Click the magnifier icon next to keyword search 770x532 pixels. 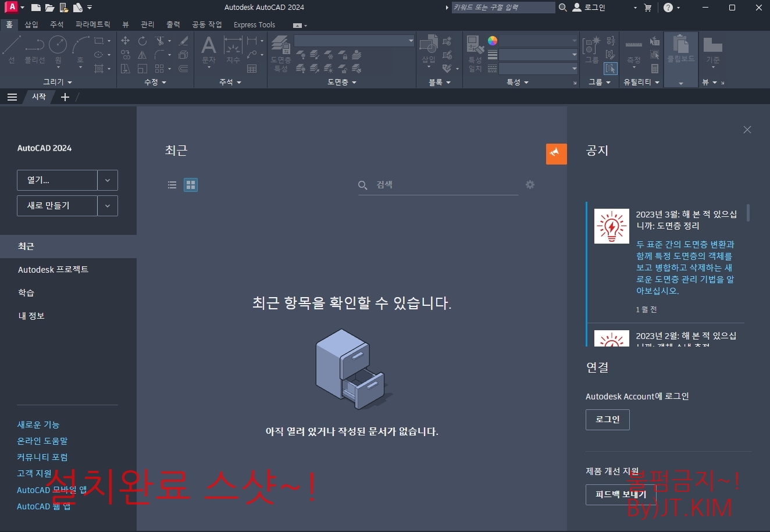[562, 8]
